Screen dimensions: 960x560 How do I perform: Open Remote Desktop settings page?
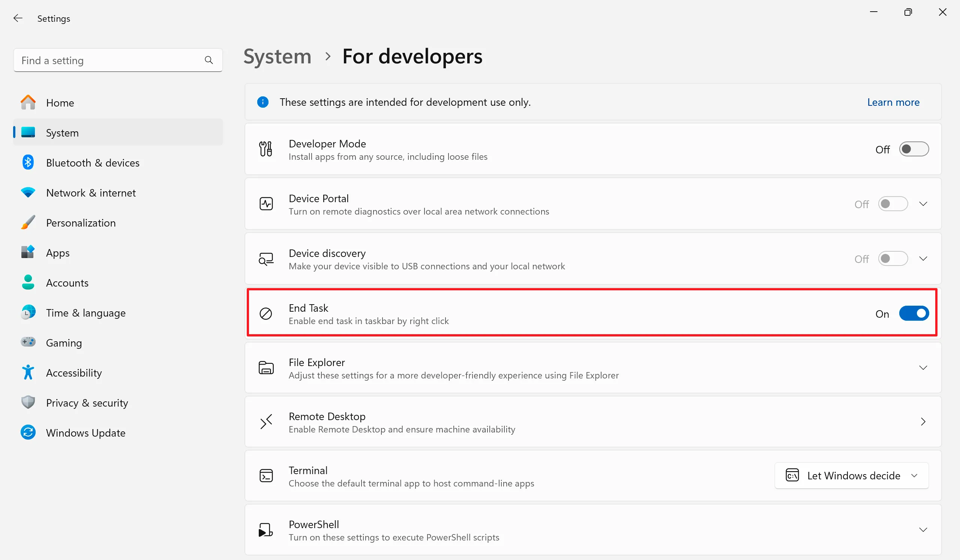coord(922,422)
